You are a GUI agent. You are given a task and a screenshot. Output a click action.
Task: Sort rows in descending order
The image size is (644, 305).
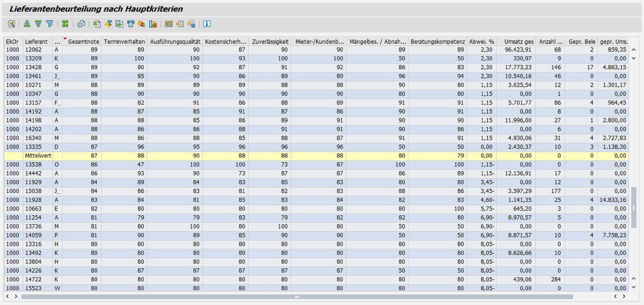pyautogui.click(x=38, y=24)
